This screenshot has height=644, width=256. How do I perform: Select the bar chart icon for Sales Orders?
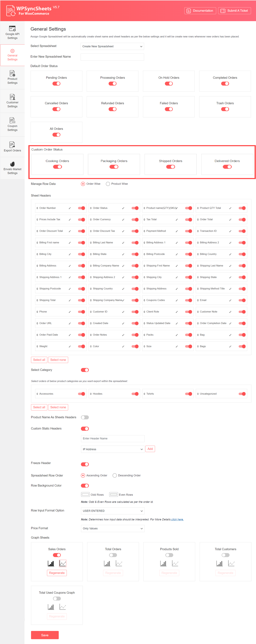click(51, 564)
